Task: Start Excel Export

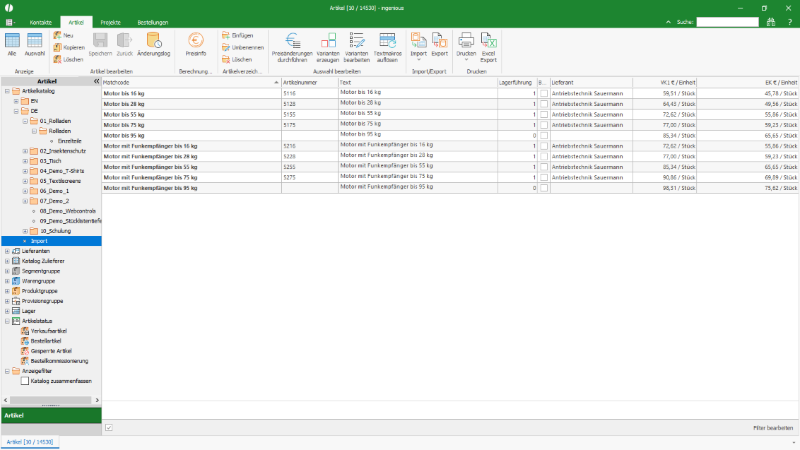Action: click(x=488, y=47)
